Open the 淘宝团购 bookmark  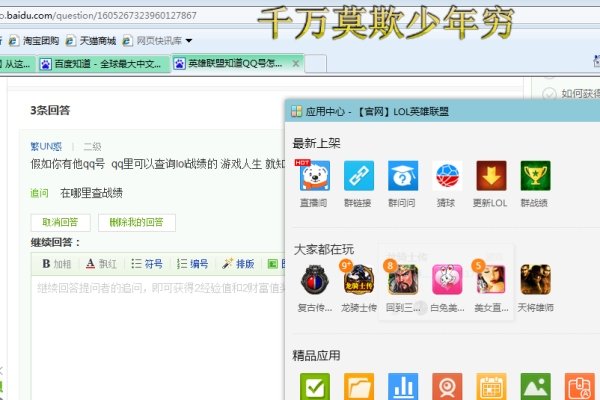pyautogui.click(x=34, y=41)
